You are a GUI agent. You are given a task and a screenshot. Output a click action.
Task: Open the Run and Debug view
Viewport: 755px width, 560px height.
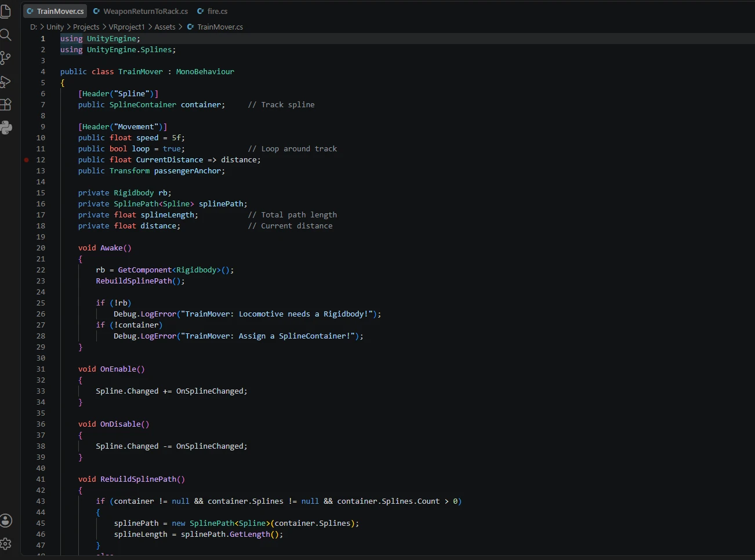pyautogui.click(x=6, y=82)
